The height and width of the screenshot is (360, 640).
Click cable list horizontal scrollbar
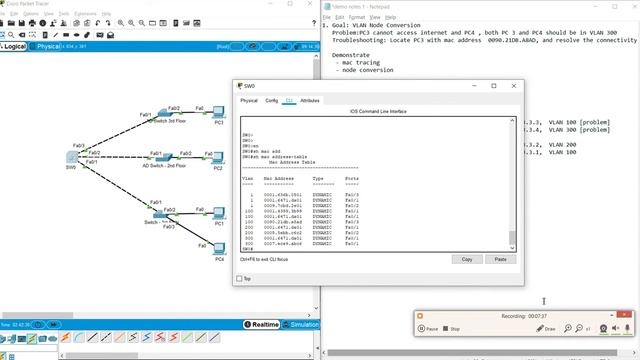102,356
